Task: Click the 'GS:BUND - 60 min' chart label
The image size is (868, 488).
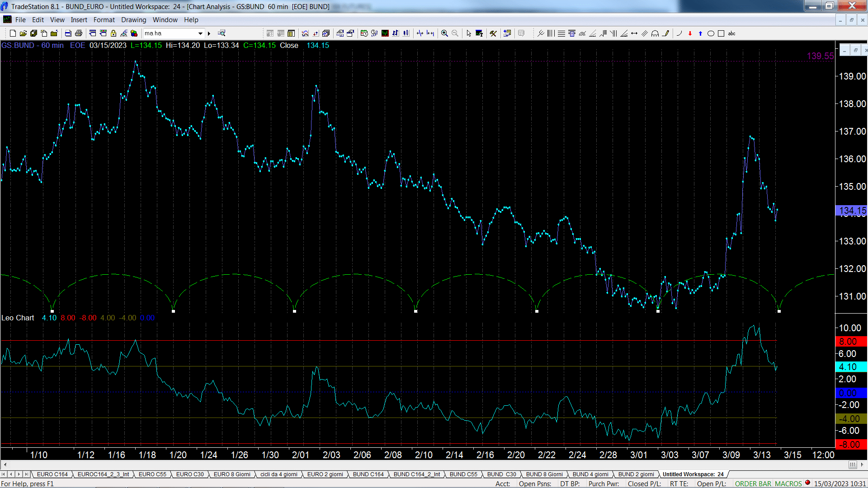Action: click(33, 46)
